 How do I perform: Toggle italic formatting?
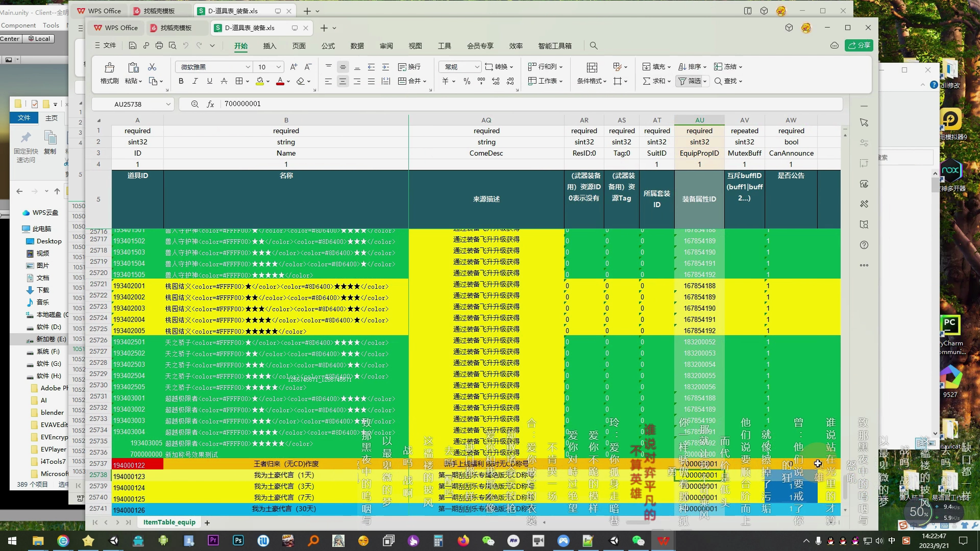pos(195,81)
